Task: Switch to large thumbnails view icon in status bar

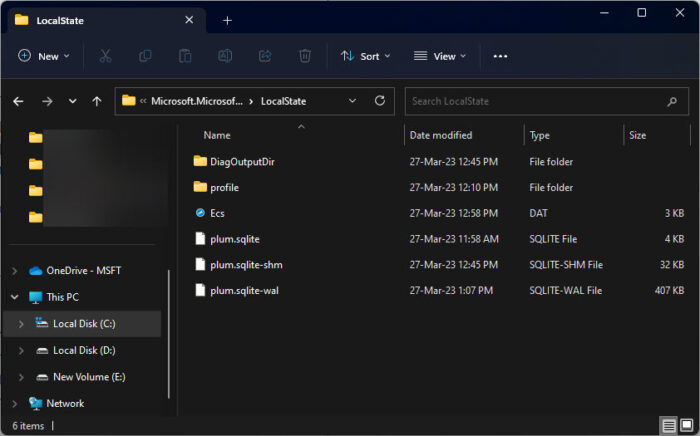Action: pos(687,425)
